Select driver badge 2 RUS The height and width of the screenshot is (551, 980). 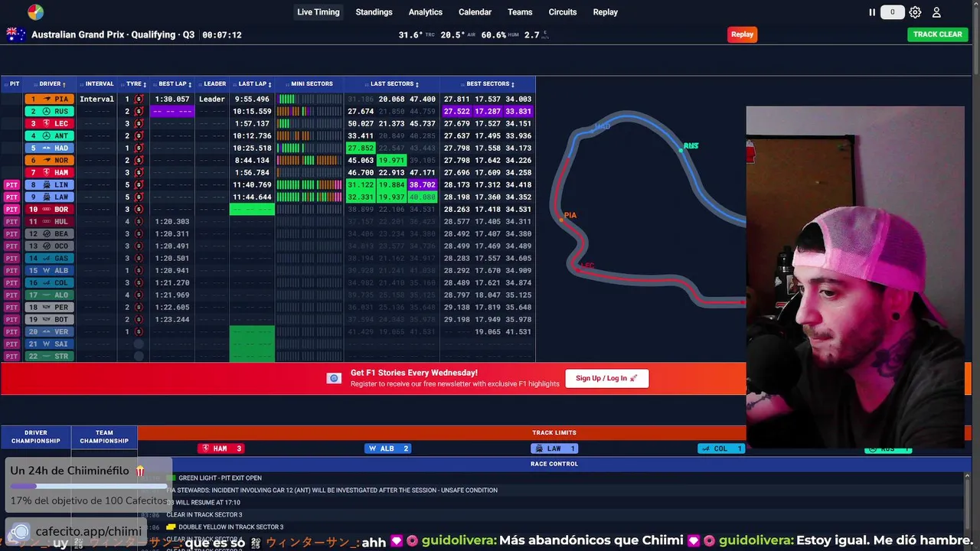point(50,112)
